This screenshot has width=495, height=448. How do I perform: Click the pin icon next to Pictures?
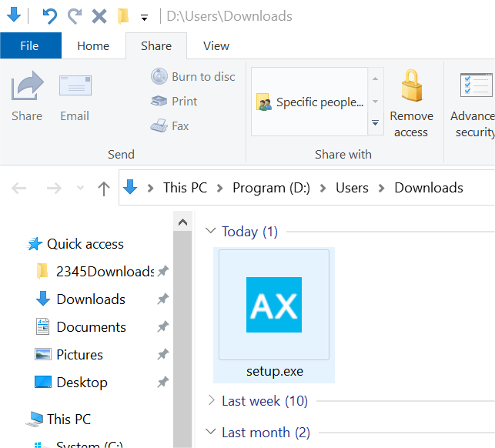(163, 355)
